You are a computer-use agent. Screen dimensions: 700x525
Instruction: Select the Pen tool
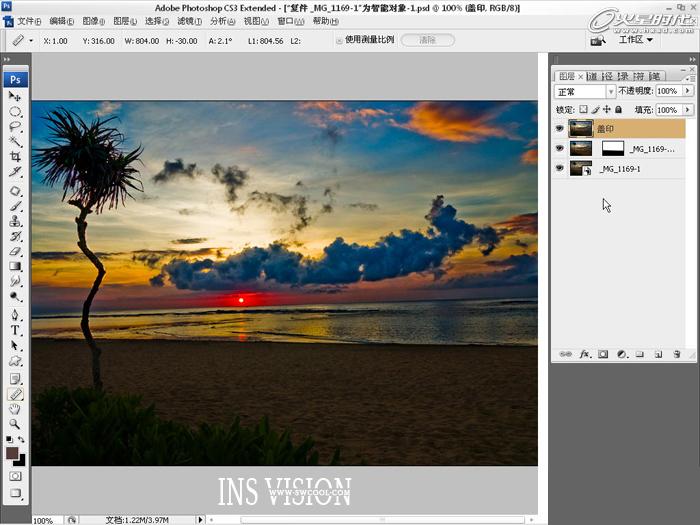click(x=15, y=315)
